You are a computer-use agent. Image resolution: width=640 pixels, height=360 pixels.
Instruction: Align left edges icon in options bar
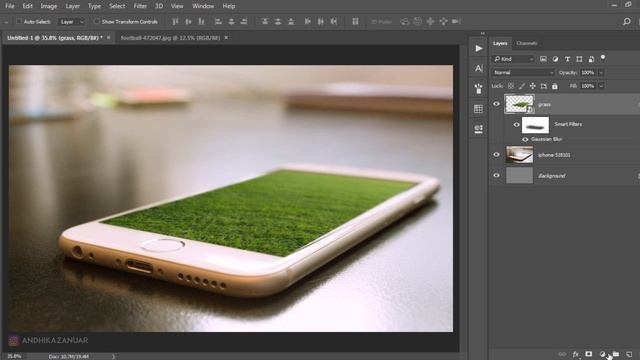[218, 22]
